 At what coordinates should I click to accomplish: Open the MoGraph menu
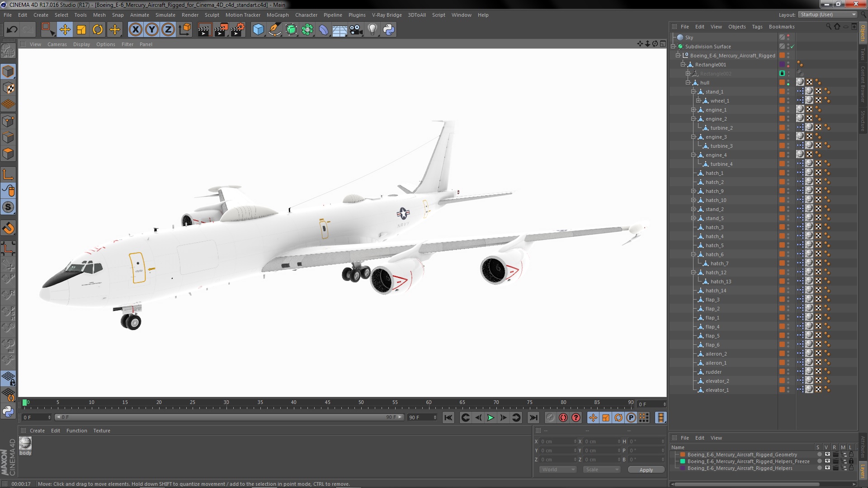(278, 15)
